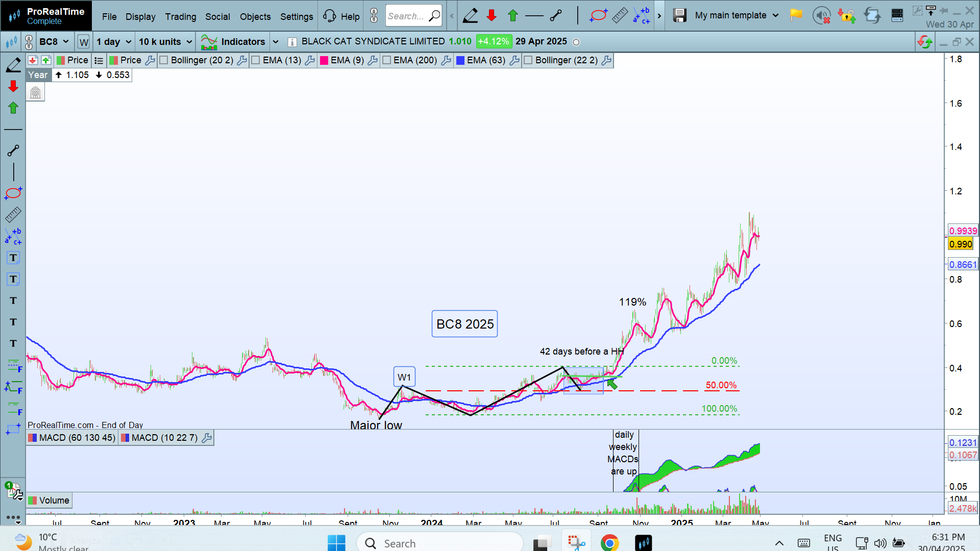Open alerts with the yellow flag icon
This screenshot has height=551, width=980.
(796, 15)
